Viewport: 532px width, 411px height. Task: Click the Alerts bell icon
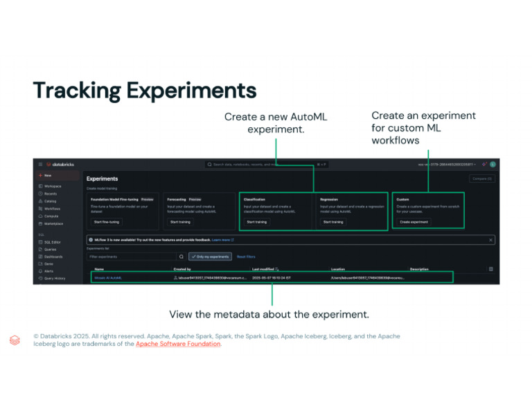(41, 271)
